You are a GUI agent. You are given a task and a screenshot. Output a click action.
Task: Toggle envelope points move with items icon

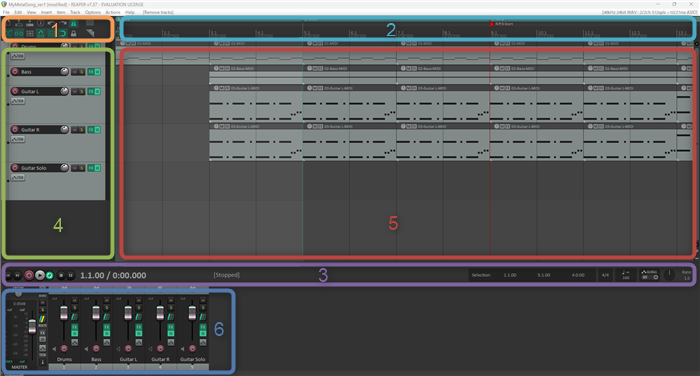coord(41,33)
